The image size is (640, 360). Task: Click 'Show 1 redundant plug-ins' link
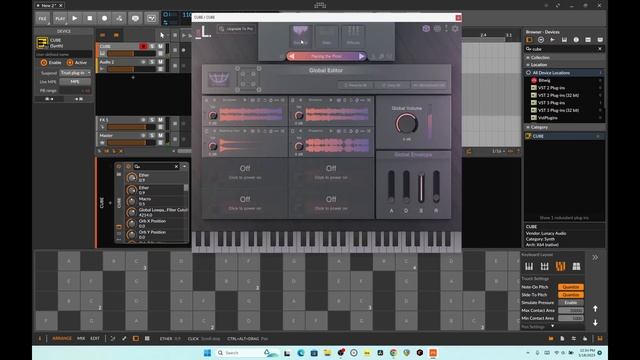(x=564, y=218)
